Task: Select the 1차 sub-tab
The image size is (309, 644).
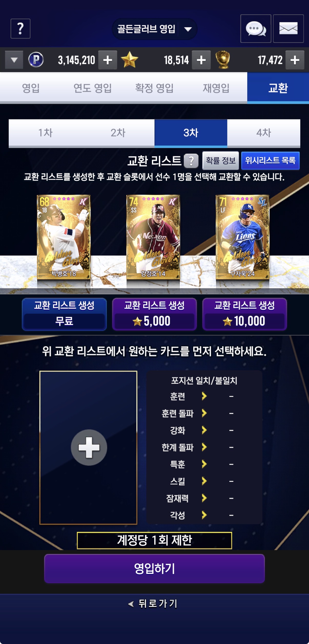Action: click(x=45, y=133)
